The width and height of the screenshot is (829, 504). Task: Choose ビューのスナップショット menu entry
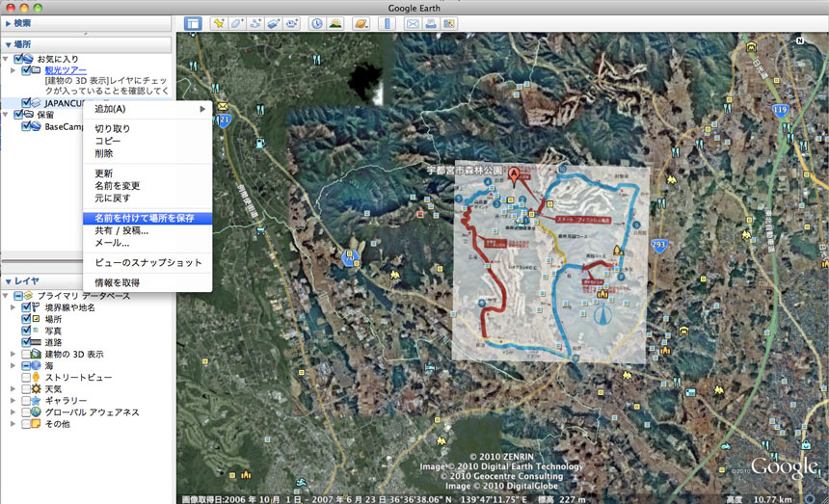(147, 262)
